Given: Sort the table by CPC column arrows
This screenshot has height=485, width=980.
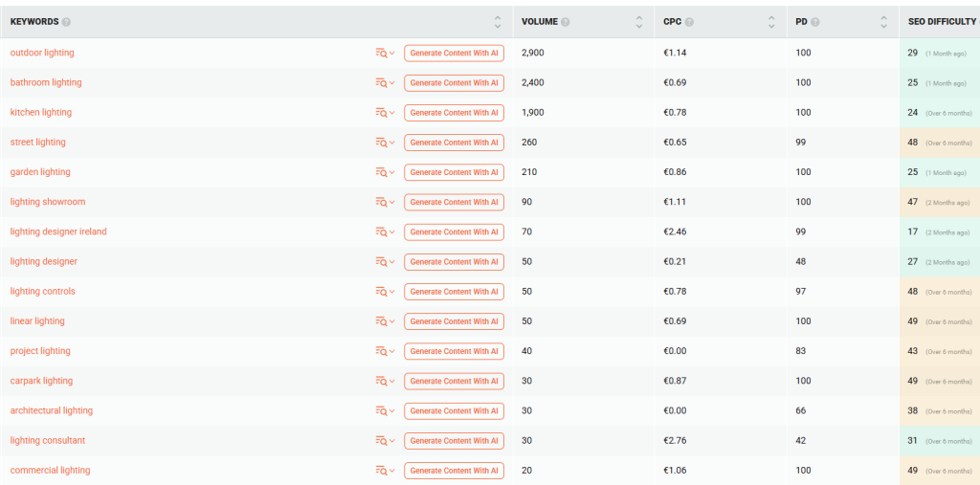Looking at the screenshot, I should [772, 22].
